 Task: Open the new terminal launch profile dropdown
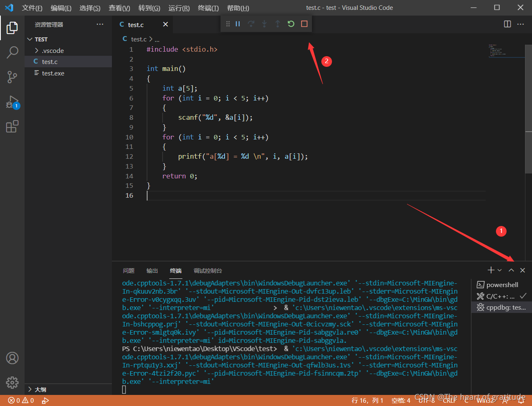500,270
